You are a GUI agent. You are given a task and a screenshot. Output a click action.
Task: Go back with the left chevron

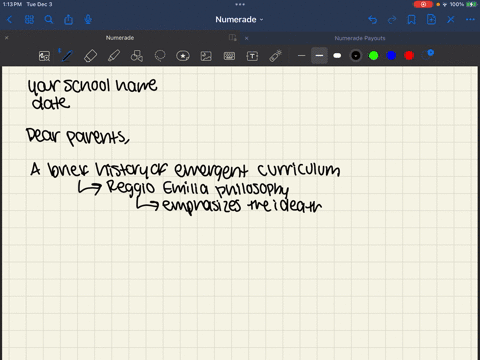point(10,20)
